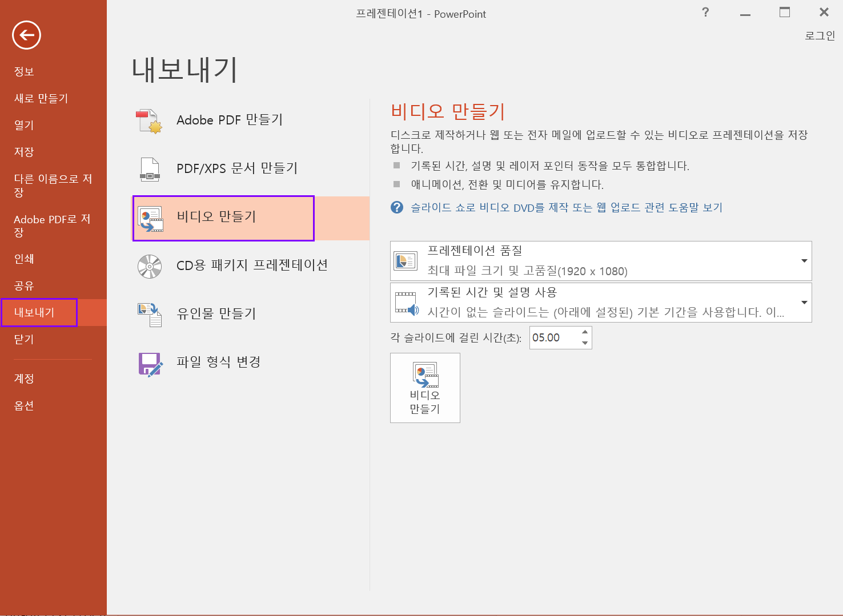Viewport: 843px width, 616px height.
Task: Select PDF/XPS 문서 만들기 option
Action: pos(251,170)
